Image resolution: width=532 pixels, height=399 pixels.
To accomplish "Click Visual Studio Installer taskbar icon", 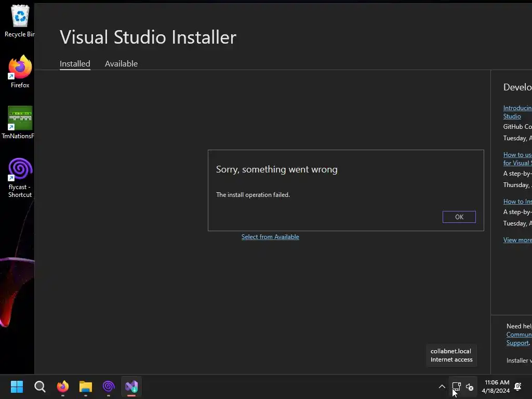I will pos(131,387).
